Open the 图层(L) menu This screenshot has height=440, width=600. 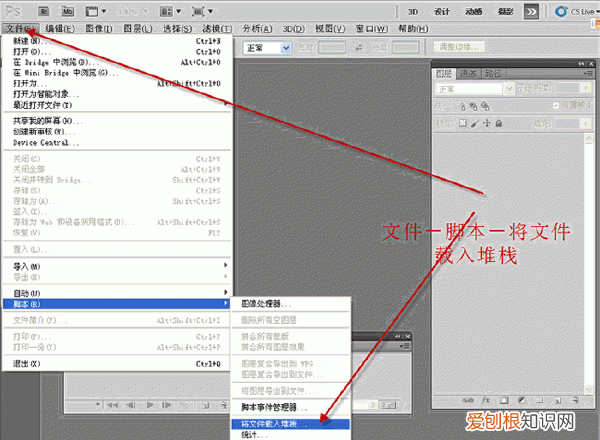tap(138, 29)
